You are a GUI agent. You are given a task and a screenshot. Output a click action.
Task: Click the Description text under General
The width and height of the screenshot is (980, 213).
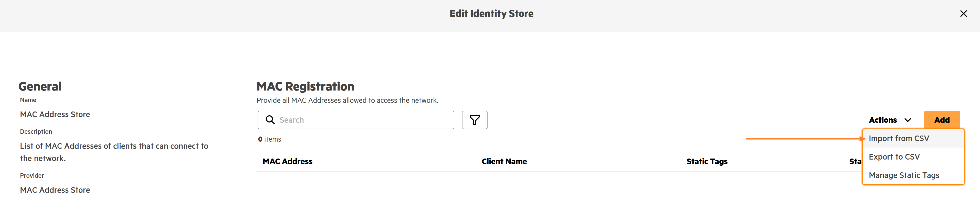click(x=114, y=152)
